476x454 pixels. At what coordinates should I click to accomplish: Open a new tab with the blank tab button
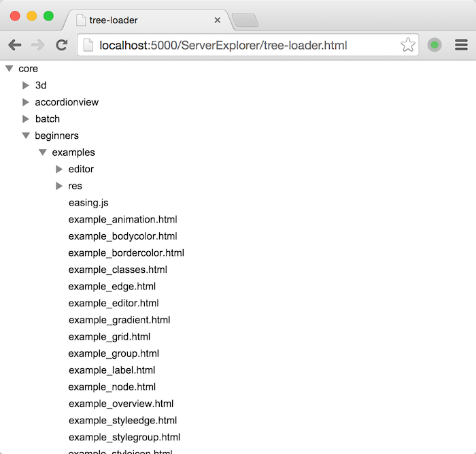[245, 20]
